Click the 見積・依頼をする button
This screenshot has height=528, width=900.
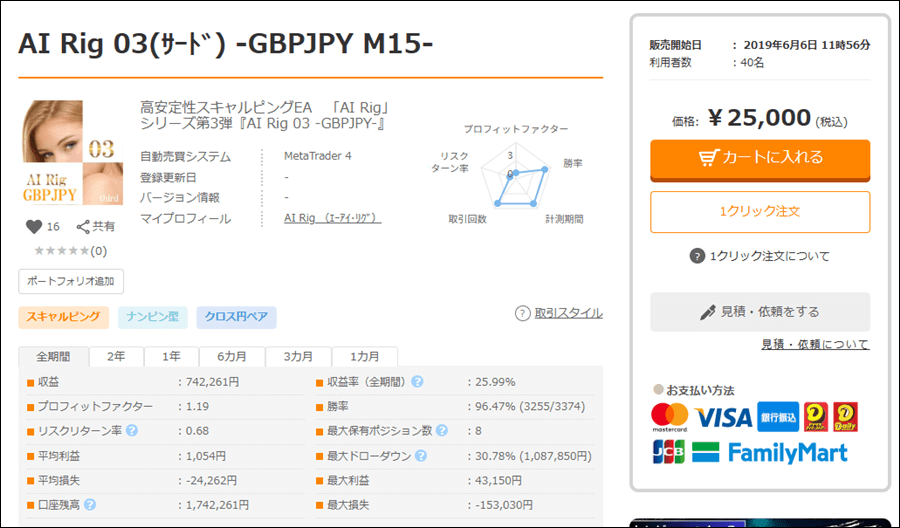pyautogui.click(x=760, y=312)
